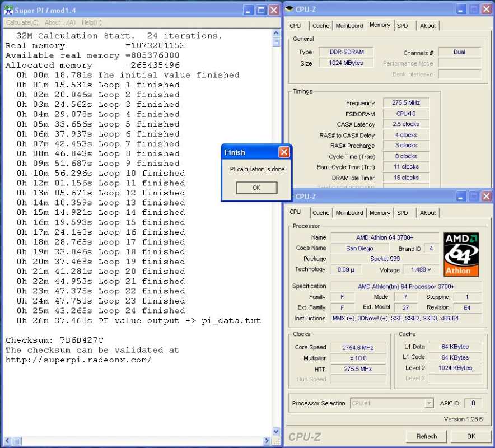Click the processor Name field AMD Athlon 64 3700+
Viewport: 495px width, 448px height.
point(385,237)
